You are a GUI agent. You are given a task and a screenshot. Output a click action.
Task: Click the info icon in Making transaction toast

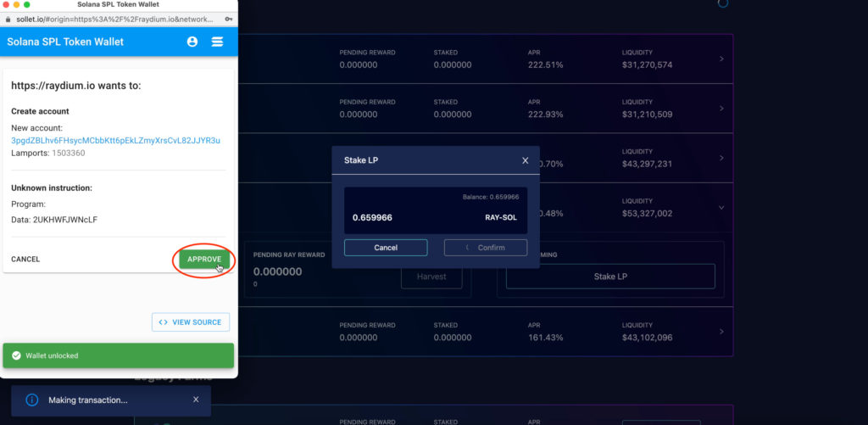point(32,400)
